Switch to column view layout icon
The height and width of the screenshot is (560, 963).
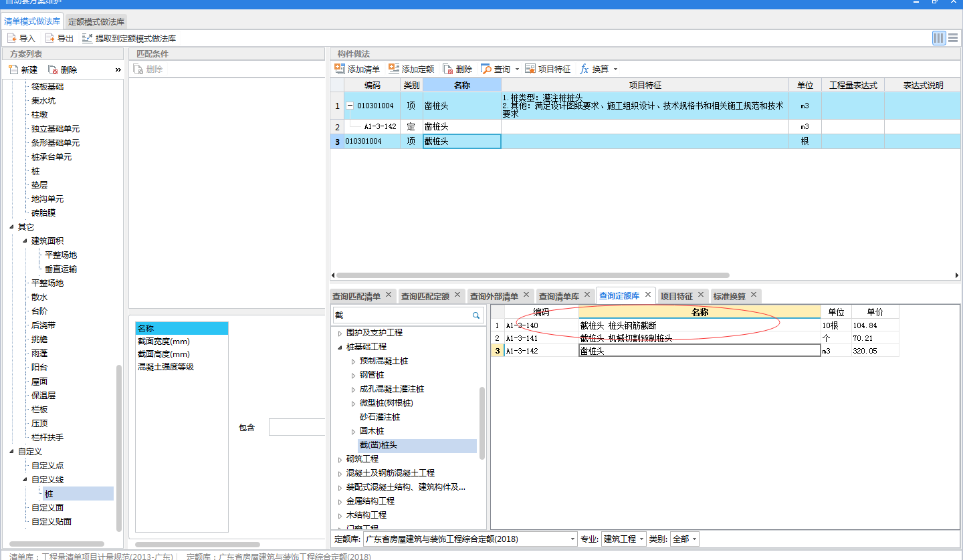click(x=939, y=38)
